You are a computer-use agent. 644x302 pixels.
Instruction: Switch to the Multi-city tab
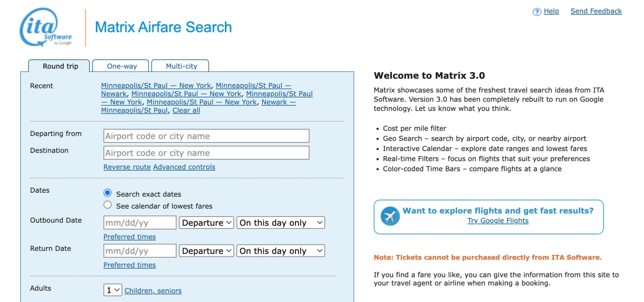pyautogui.click(x=181, y=66)
